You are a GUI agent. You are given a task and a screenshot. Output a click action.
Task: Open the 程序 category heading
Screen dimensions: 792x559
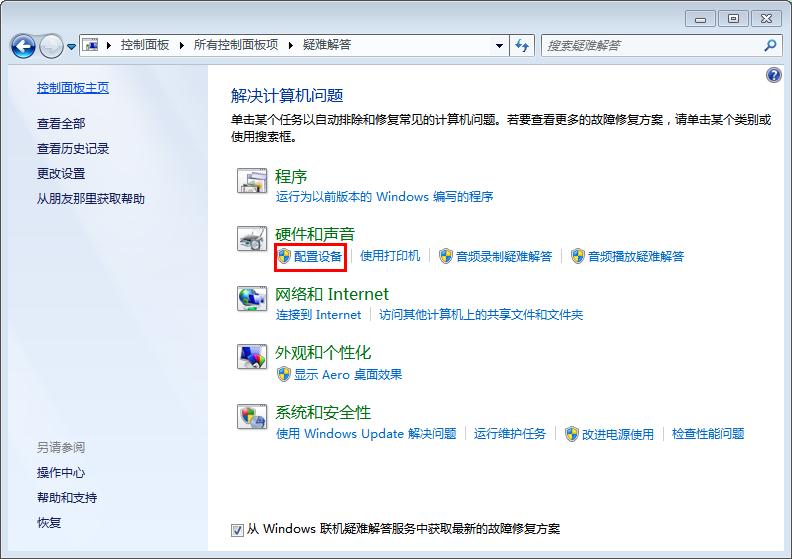click(x=291, y=177)
